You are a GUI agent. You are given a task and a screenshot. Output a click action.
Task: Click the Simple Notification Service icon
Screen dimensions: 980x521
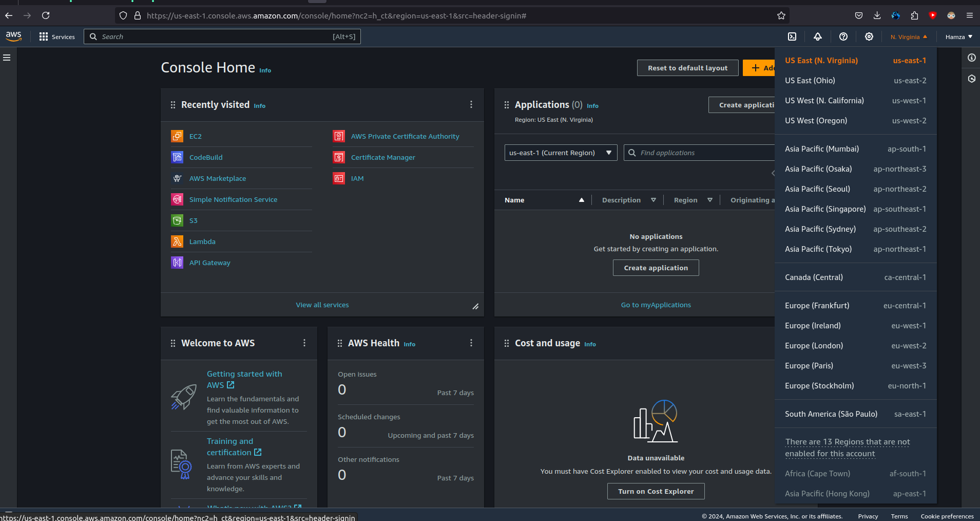pyautogui.click(x=177, y=199)
